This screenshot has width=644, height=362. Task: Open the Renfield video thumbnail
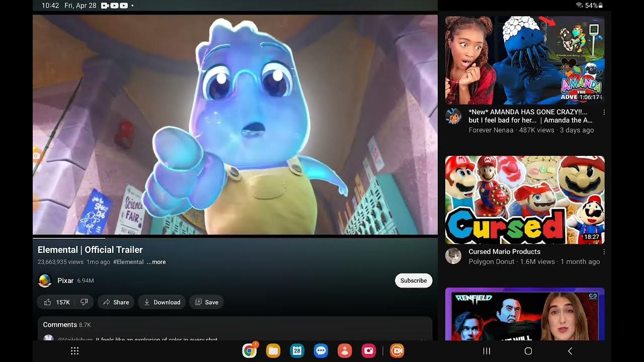525,314
